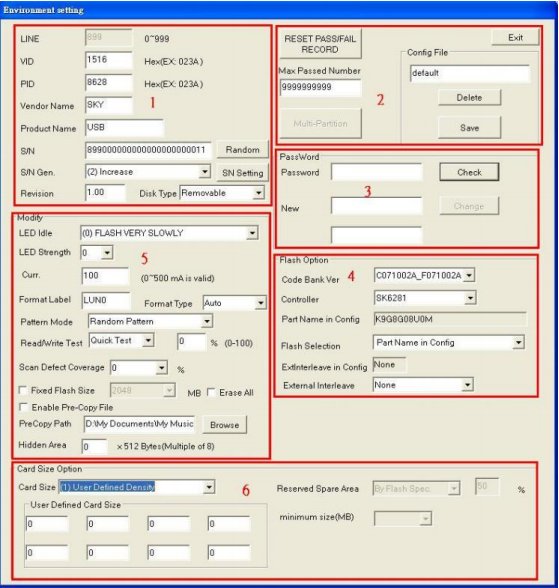Image resolution: width=559 pixels, height=588 pixels.
Task: Open the Code Bank Ver dropdown
Action: [x=469, y=275]
